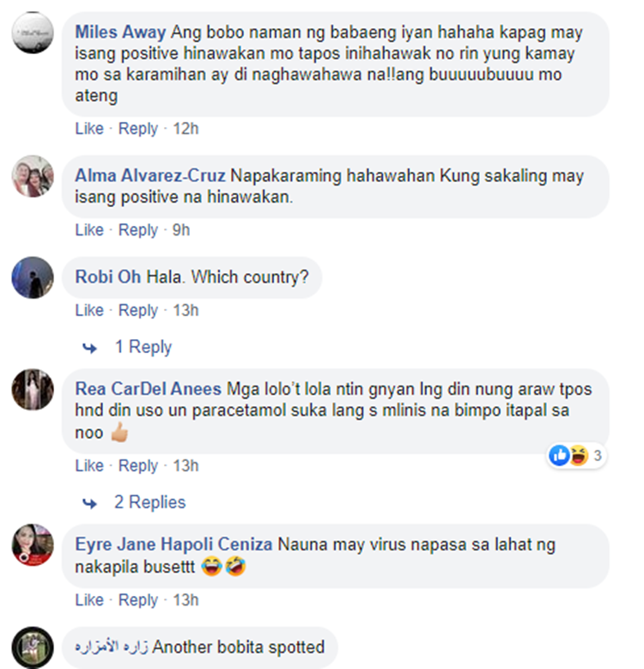Open the Eyre Jane Hapoli Ceniza name link

(173, 544)
